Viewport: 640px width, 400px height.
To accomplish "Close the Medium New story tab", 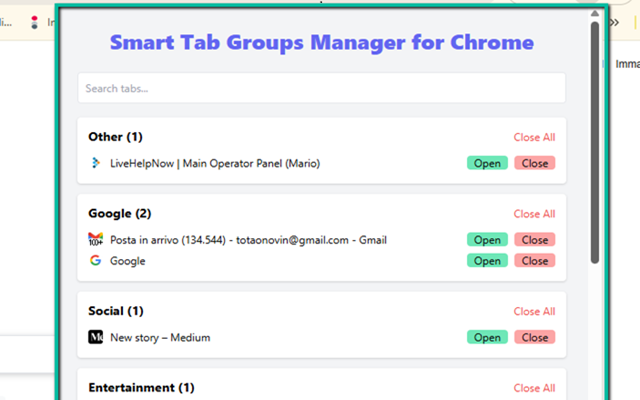I will [535, 338].
